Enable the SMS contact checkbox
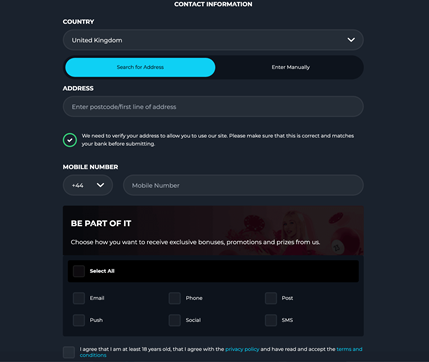 (x=271, y=320)
